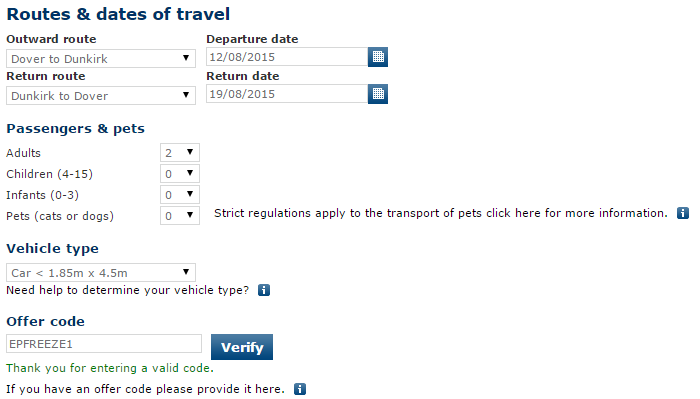The image size is (700, 399).
Task: Click the pets regulations info icon
Action: point(683,213)
